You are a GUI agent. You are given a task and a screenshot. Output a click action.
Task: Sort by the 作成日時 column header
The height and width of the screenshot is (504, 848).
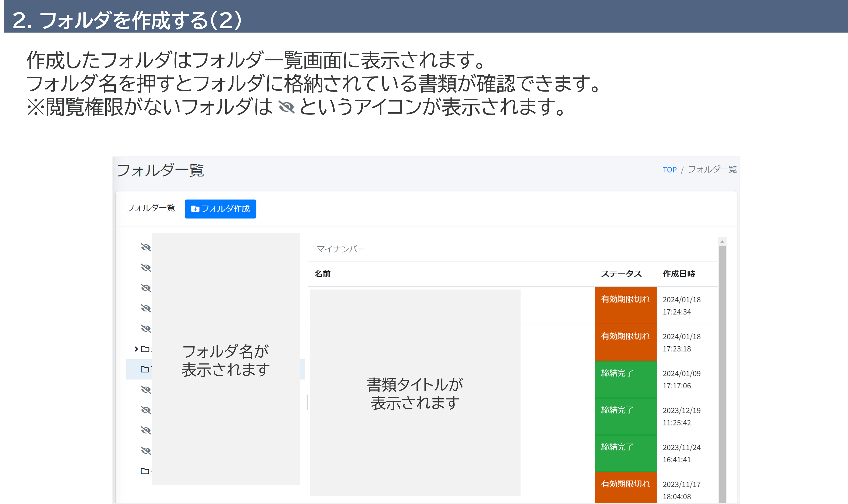click(x=678, y=274)
